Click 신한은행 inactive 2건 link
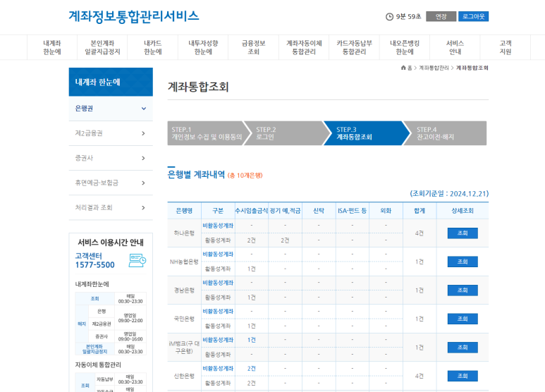Image resolution: width=545 pixels, height=392 pixels. coord(252,368)
